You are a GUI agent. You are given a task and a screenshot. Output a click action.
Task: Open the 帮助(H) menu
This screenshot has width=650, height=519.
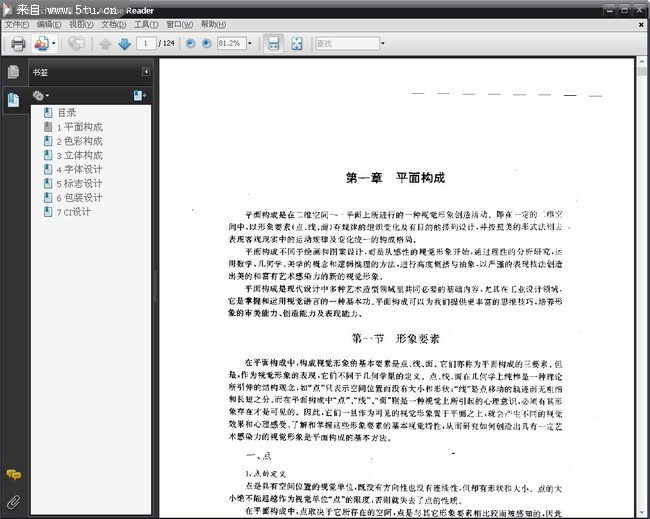click(x=213, y=23)
